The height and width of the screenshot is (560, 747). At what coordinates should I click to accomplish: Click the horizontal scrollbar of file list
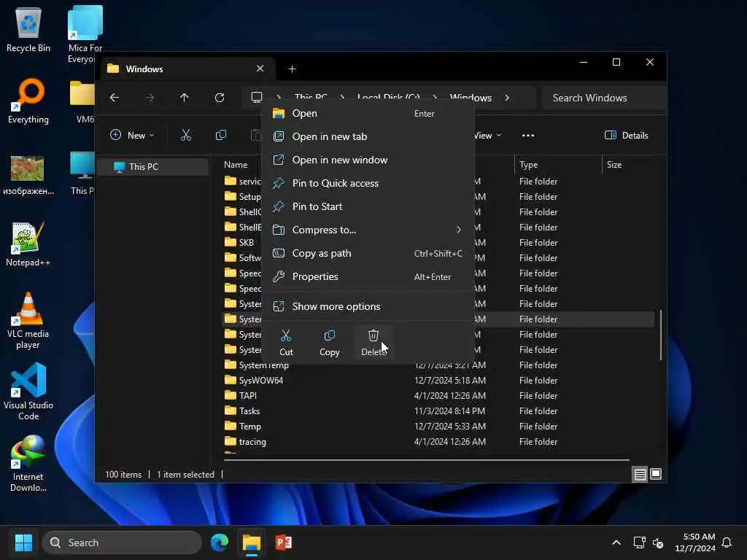pyautogui.click(x=426, y=460)
